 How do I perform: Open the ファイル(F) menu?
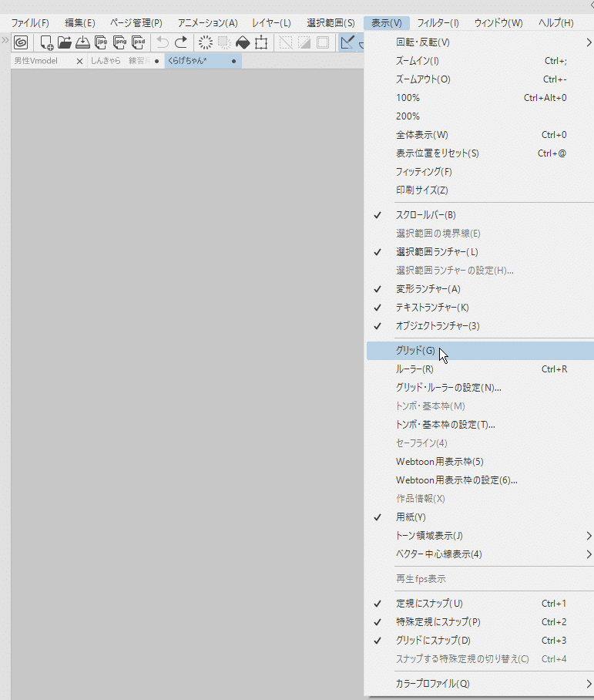[x=30, y=23]
